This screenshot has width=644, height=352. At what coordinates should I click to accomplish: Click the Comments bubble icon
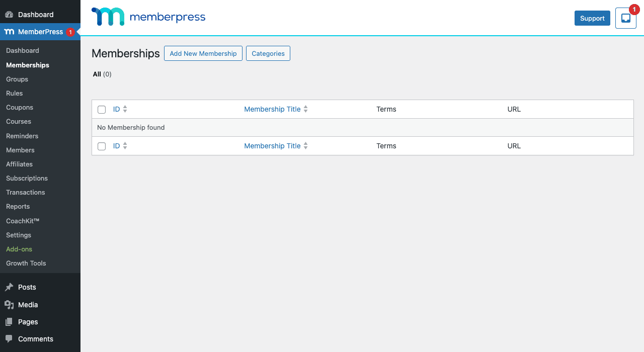point(9,339)
